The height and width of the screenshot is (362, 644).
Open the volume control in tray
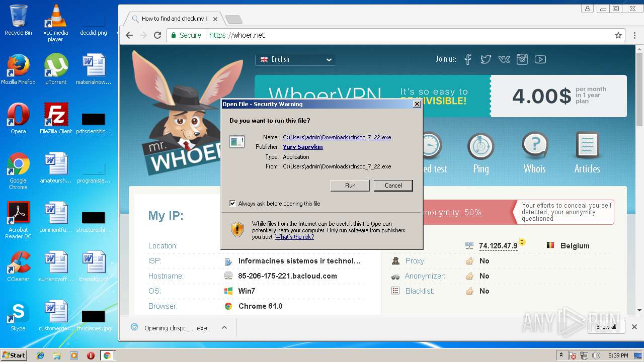coord(596,355)
